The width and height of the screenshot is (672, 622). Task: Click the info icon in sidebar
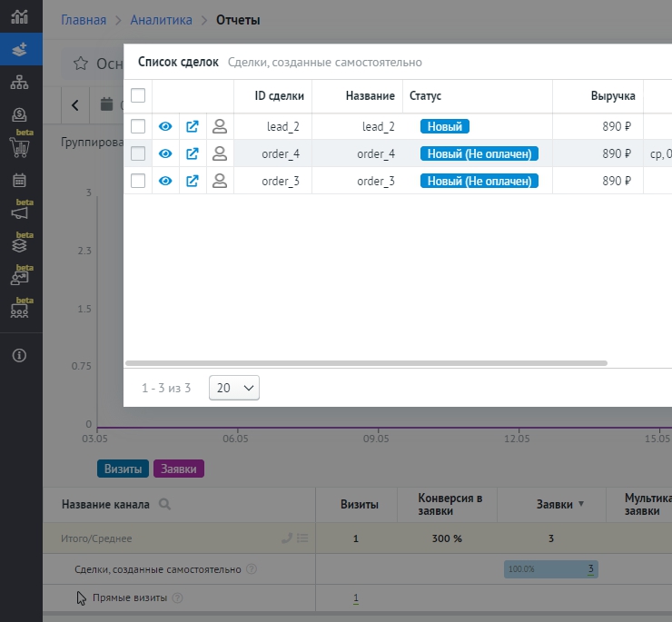click(19, 355)
